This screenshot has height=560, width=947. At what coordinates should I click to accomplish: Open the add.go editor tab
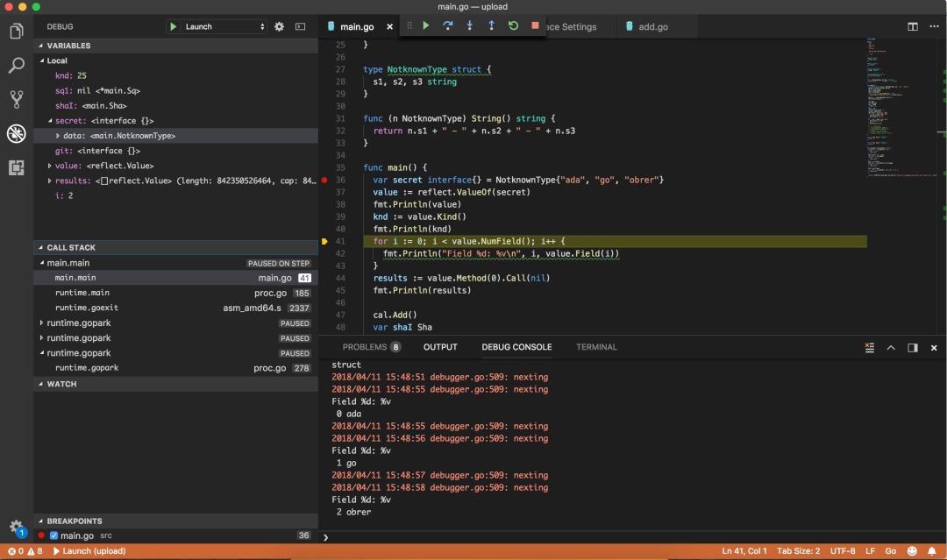(x=652, y=27)
